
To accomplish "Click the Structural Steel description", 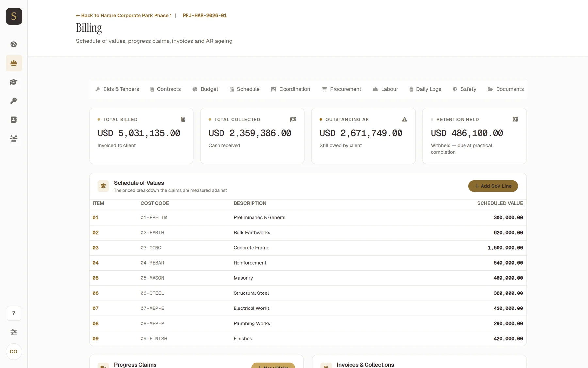I will pos(251,293).
